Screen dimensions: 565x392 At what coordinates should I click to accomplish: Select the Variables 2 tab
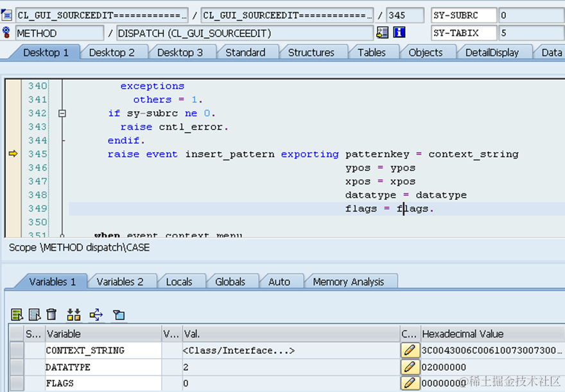click(120, 282)
